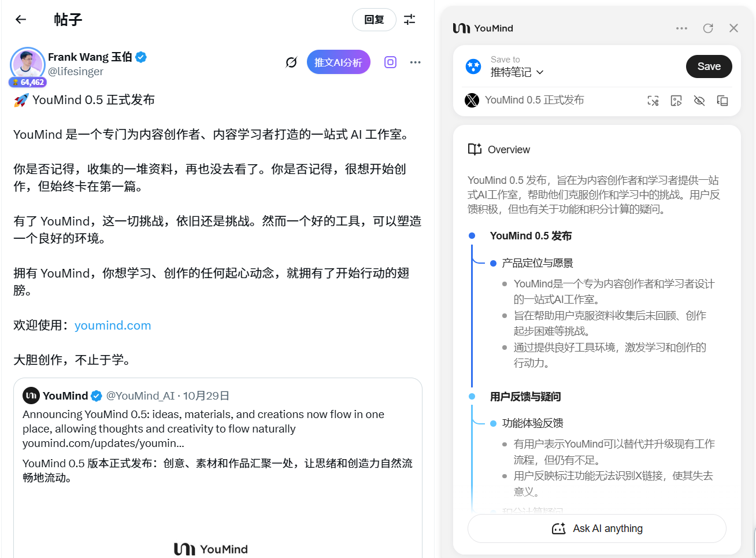The height and width of the screenshot is (558, 756).
Task: Click bullet 通过提供良好工具环境
Action: point(610,355)
